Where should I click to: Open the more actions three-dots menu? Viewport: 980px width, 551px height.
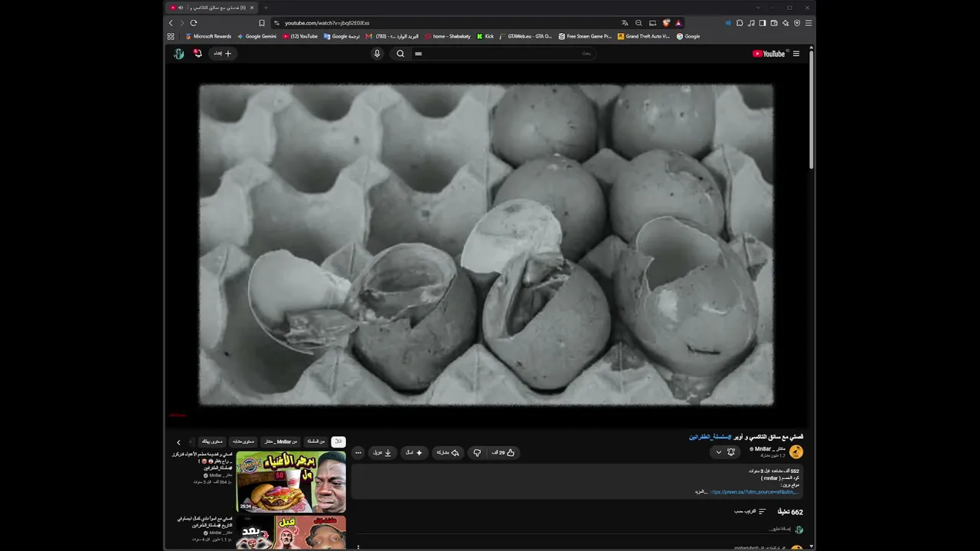pos(358,452)
